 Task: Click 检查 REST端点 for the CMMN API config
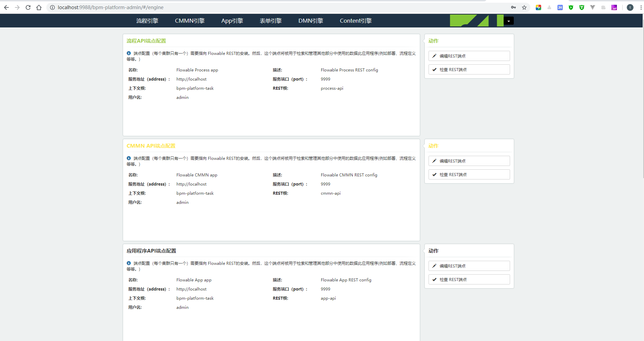point(469,174)
